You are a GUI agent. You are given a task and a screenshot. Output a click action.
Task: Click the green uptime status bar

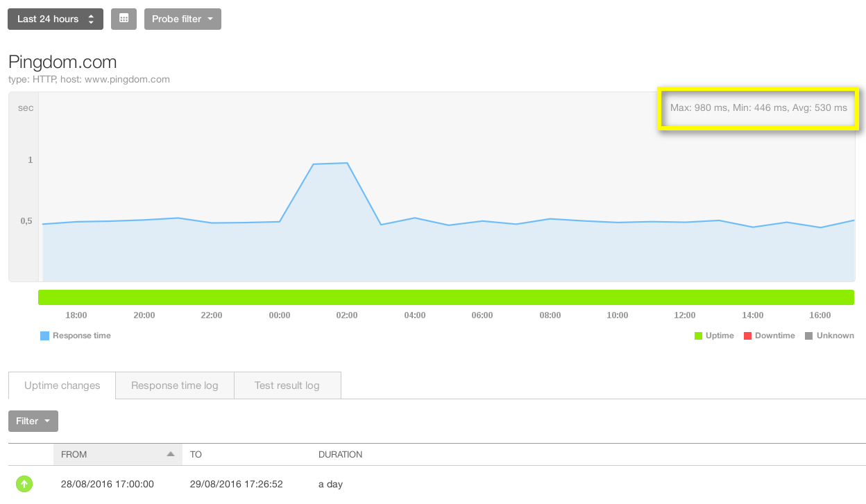tap(445, 297)
